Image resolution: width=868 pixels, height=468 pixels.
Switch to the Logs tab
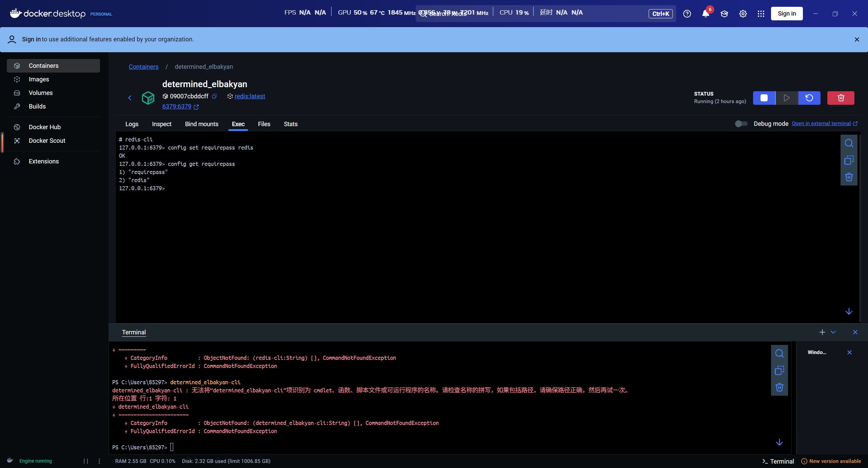(x=132, y=124)
